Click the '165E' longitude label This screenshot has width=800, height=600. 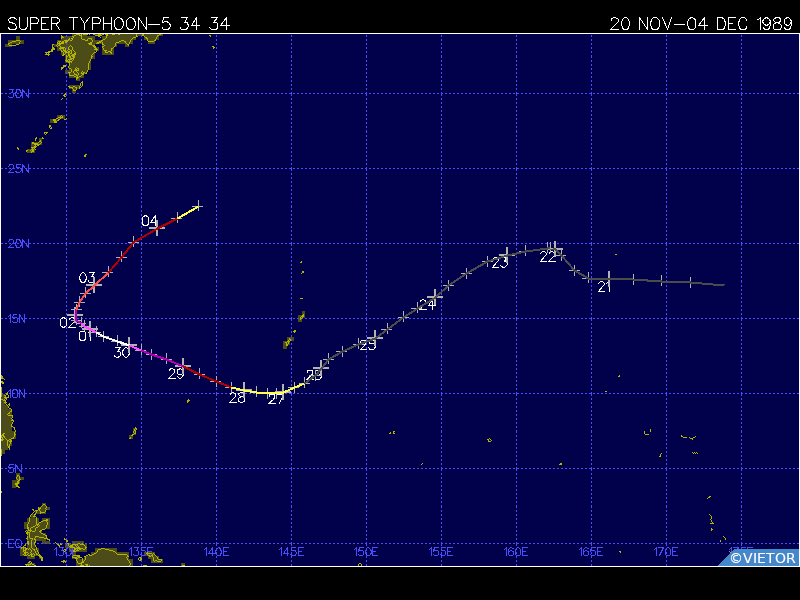pyautogui.click(x=591, y=552)
